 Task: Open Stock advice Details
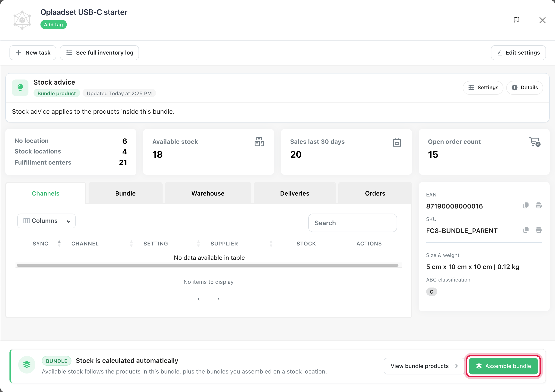click(x=524, y=88)
